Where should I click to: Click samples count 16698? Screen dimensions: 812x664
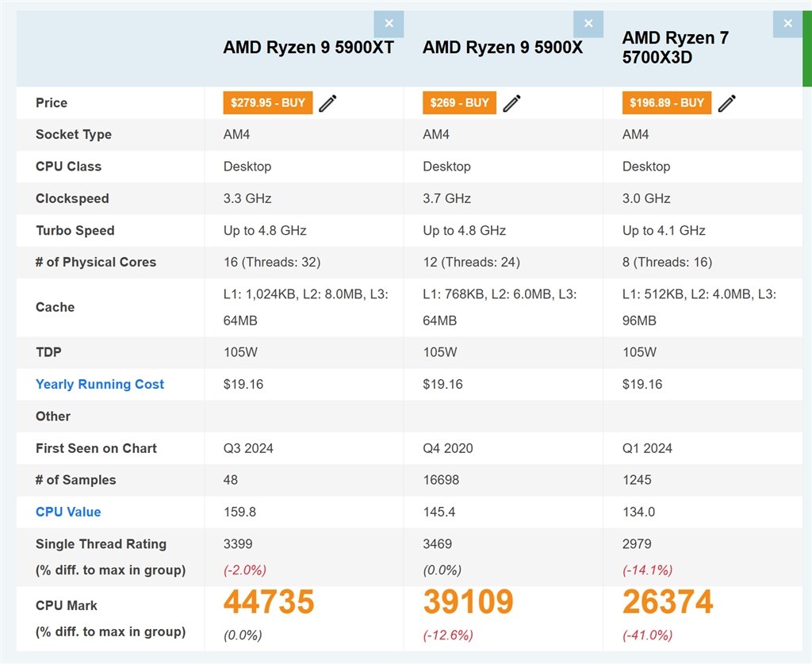(x=441, y=480)
